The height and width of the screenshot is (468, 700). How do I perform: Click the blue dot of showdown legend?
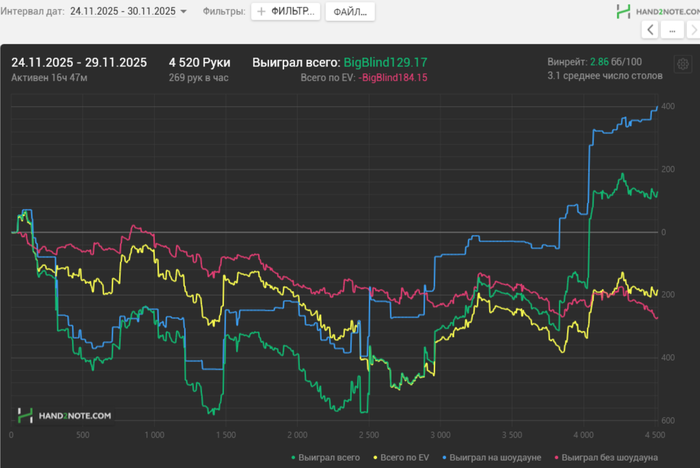tap(443, 456)
